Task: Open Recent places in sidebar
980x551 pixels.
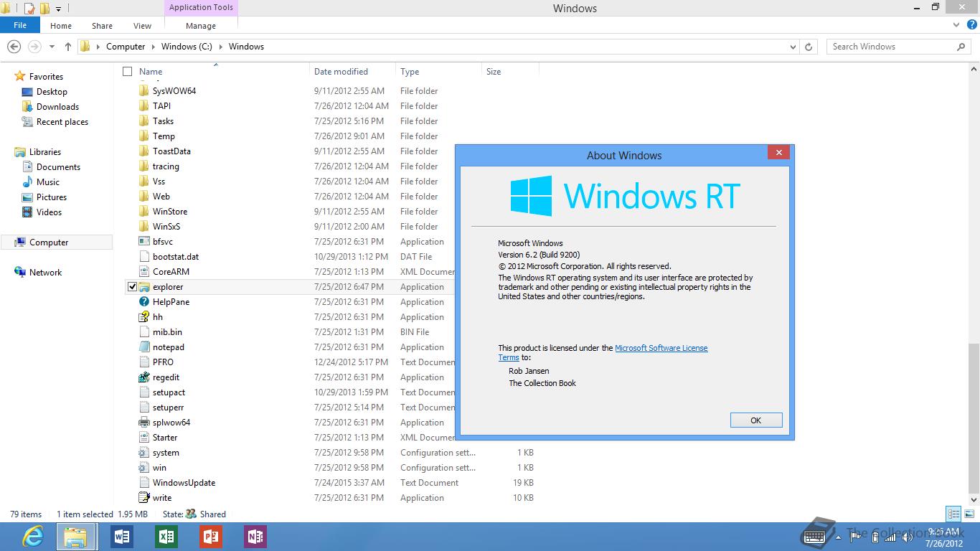Action: (62, 122)
